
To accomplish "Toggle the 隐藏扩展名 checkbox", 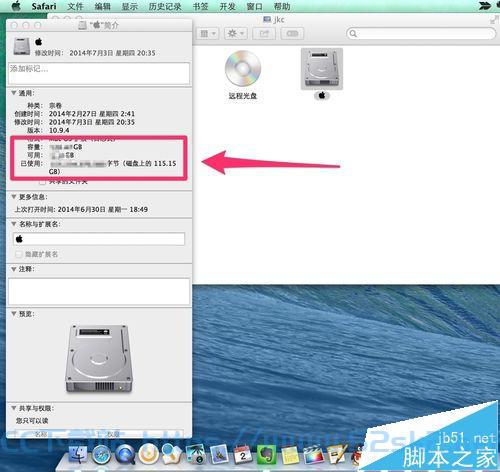I will (x=19, y=254).
